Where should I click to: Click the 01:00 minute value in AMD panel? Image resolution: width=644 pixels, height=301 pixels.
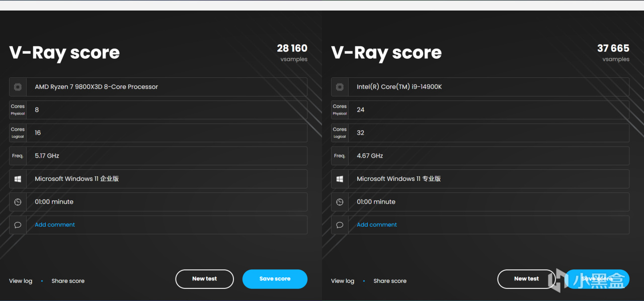(x=54, y=202)
